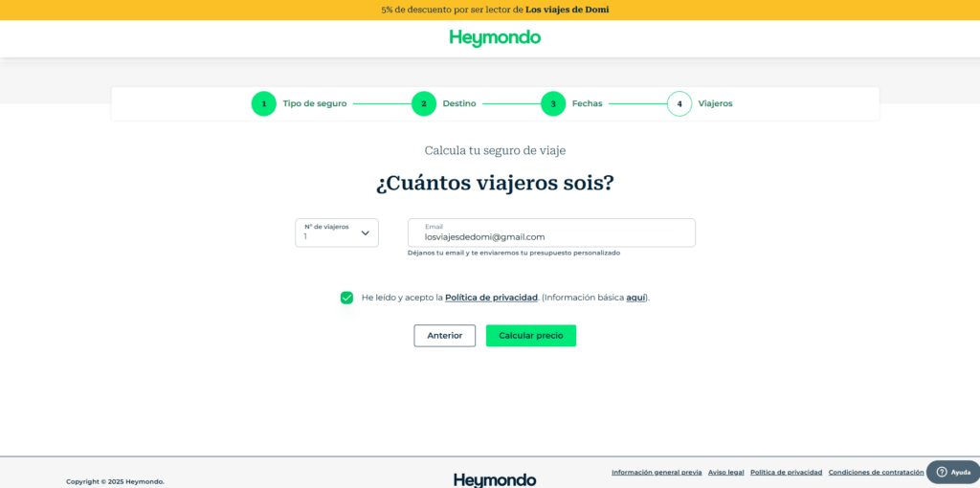Click the '¿Cuántos viajeros sois?' heading

495,184
